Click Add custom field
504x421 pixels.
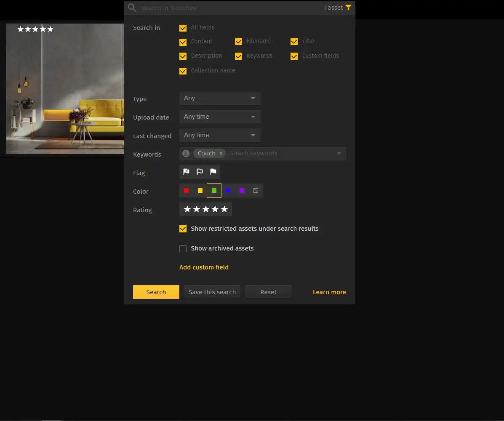click(x=204, y=267)
